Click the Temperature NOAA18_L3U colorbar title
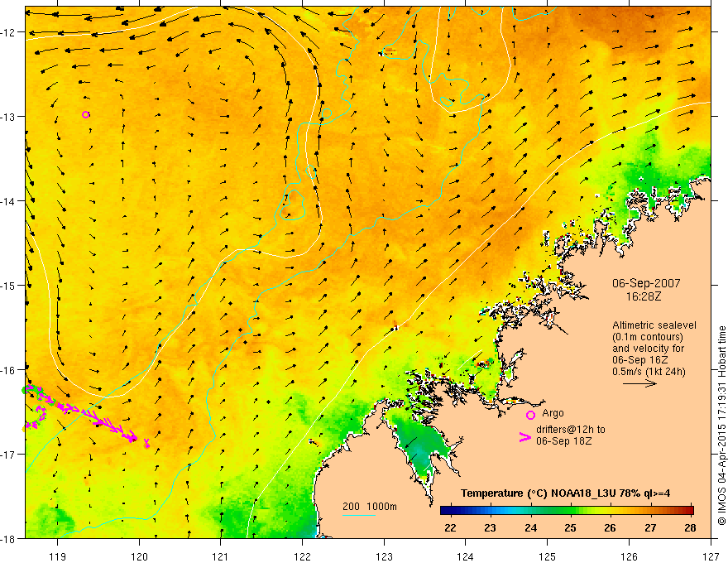 (x=565, y=493)
